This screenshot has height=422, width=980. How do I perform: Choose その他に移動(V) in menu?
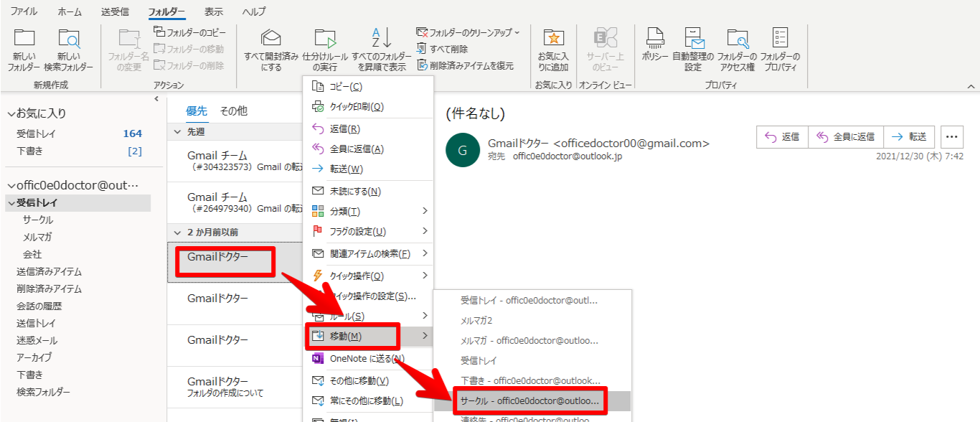pos(369,380)
